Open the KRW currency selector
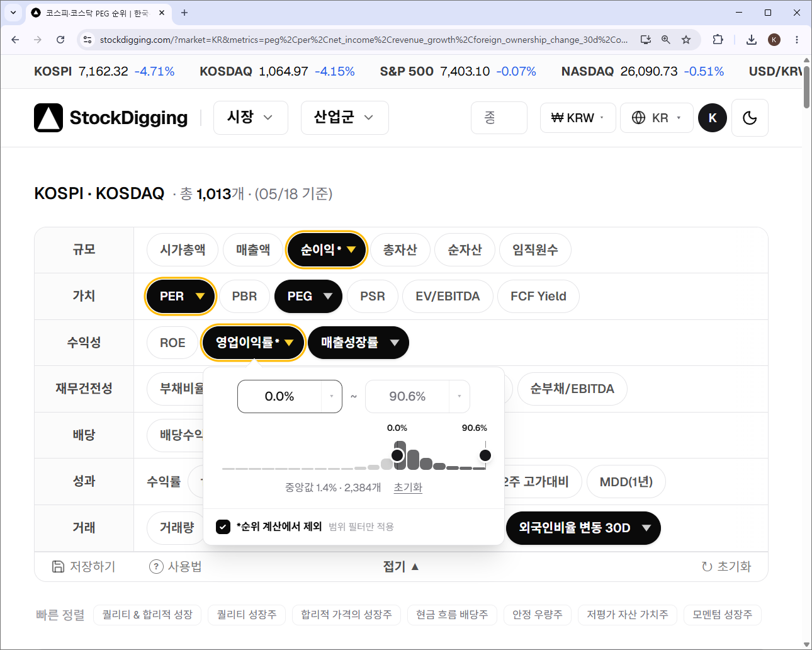812x650 pixels. (x=577, y=118)
